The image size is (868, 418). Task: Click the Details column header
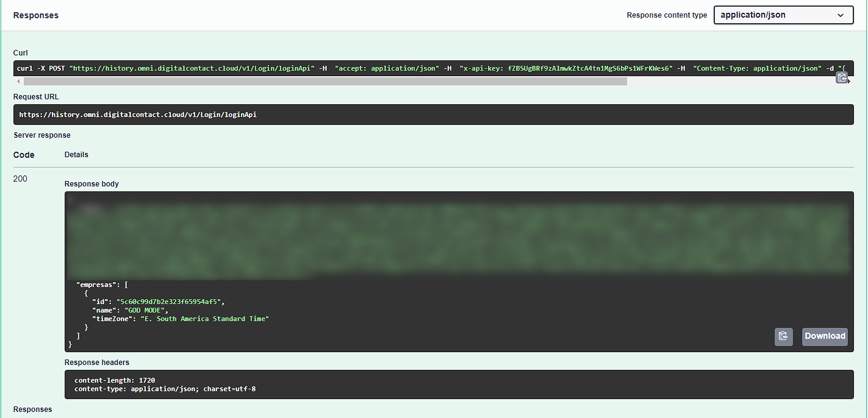click(76, 155)
